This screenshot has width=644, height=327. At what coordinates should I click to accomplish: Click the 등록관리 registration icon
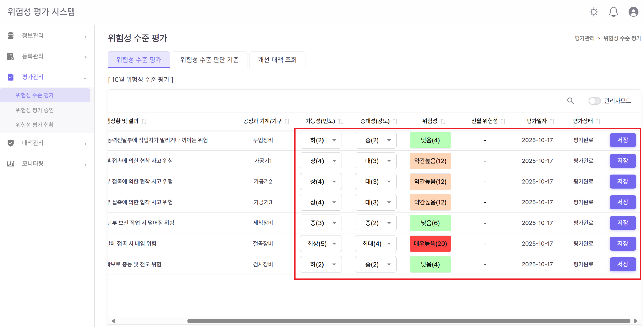[11, 56]
